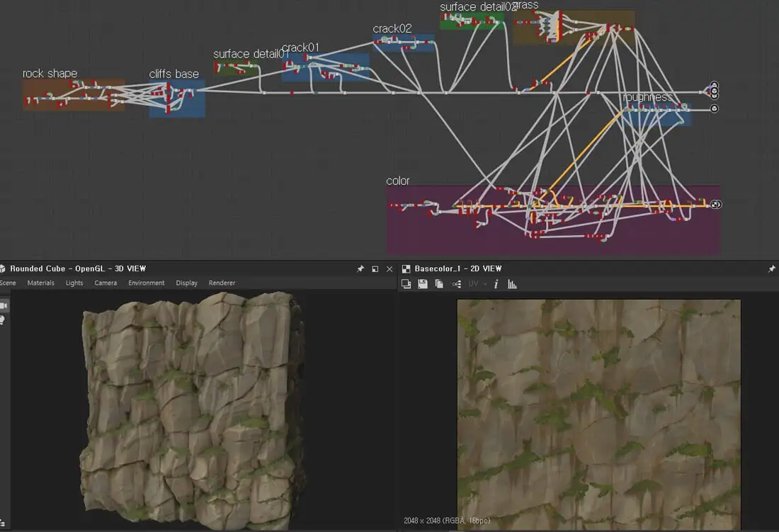This screenshot has width=779, height=532.
Task: Click the histogram icon in 2D view toolbar
Action: [x=512, y=284]
